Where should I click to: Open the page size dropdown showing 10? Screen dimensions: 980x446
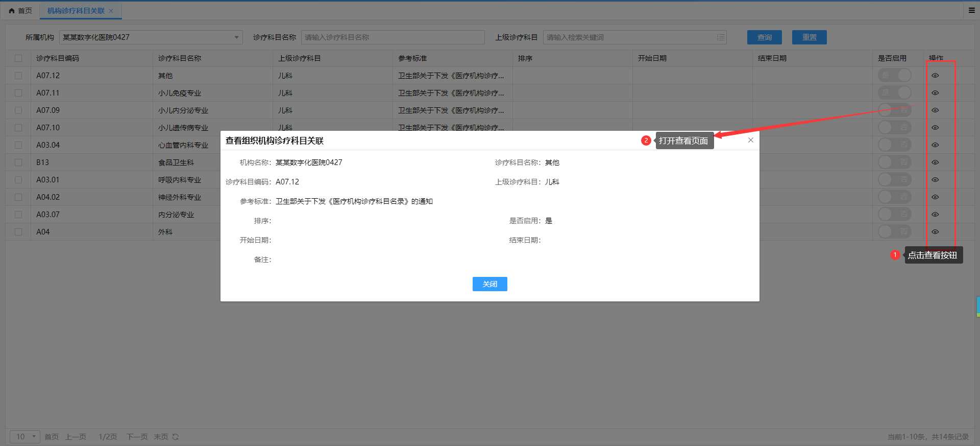point(25,437)
